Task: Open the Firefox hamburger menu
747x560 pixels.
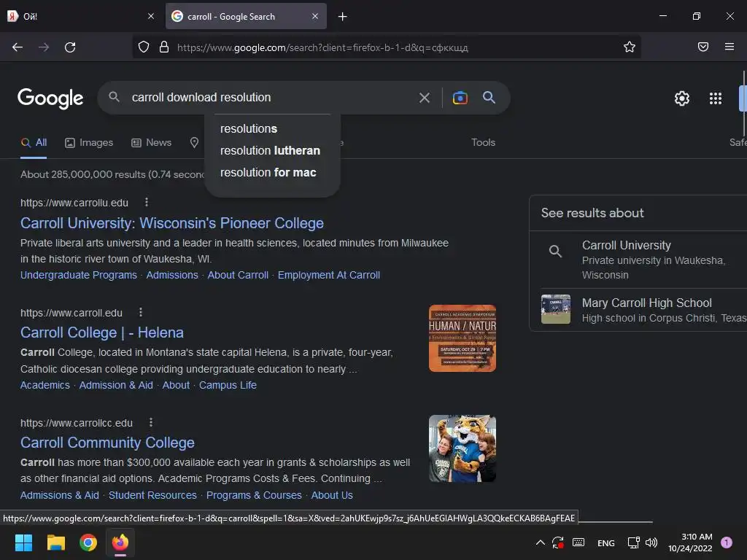Action: pos(729,47)
